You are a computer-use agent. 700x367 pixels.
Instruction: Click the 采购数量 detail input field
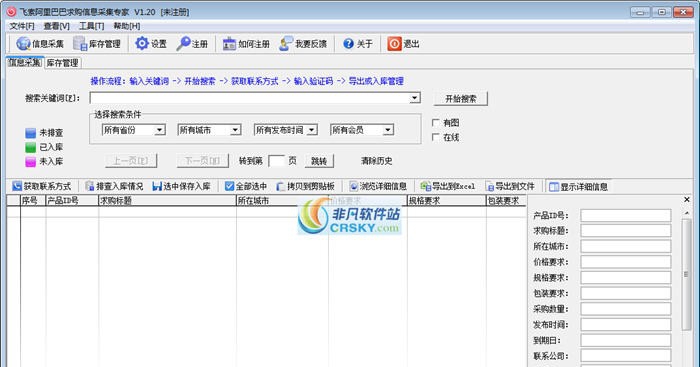pos(625,309)
